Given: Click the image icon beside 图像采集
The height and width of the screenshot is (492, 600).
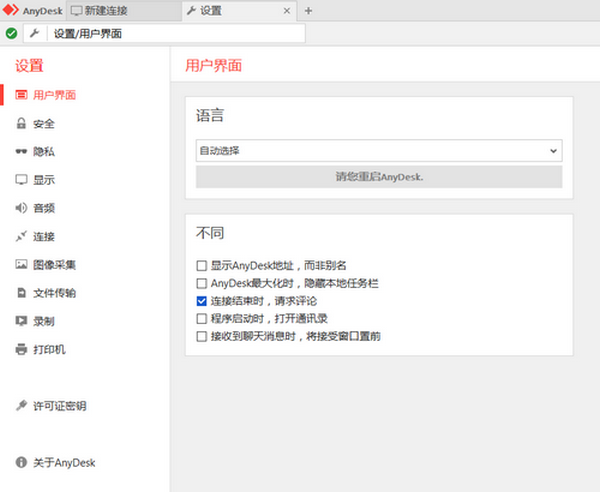Looking at the screenshot, I should [21, 265].
